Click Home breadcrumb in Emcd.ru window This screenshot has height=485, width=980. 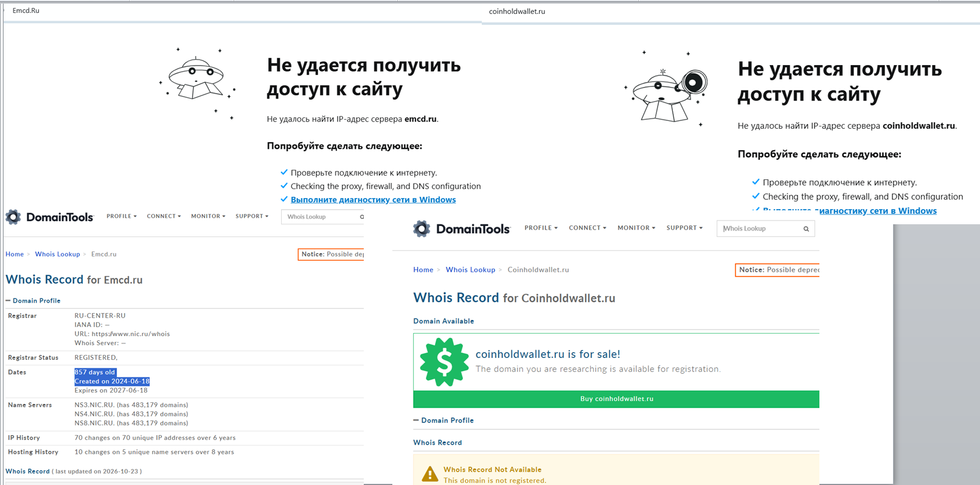15,254
